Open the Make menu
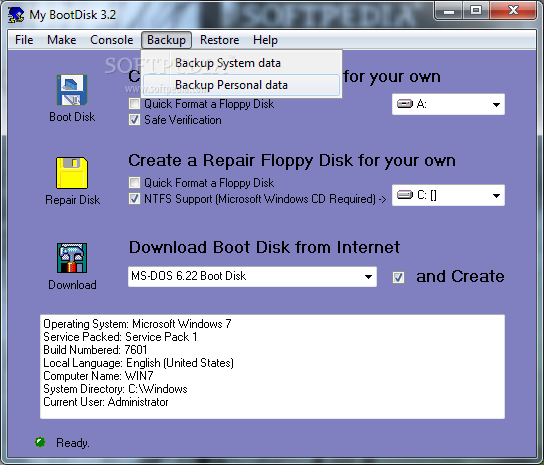Image resolution: width=544 pixels, height=465 pixels. 61,40
